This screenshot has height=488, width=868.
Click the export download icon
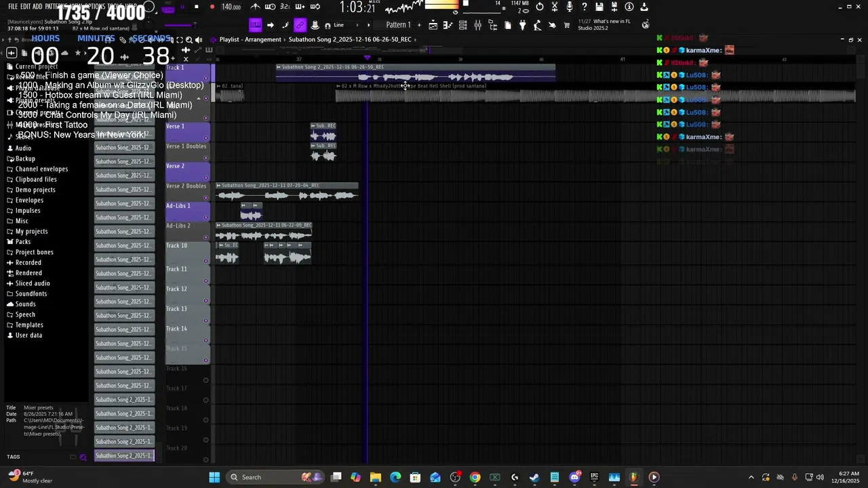point(644,7)
